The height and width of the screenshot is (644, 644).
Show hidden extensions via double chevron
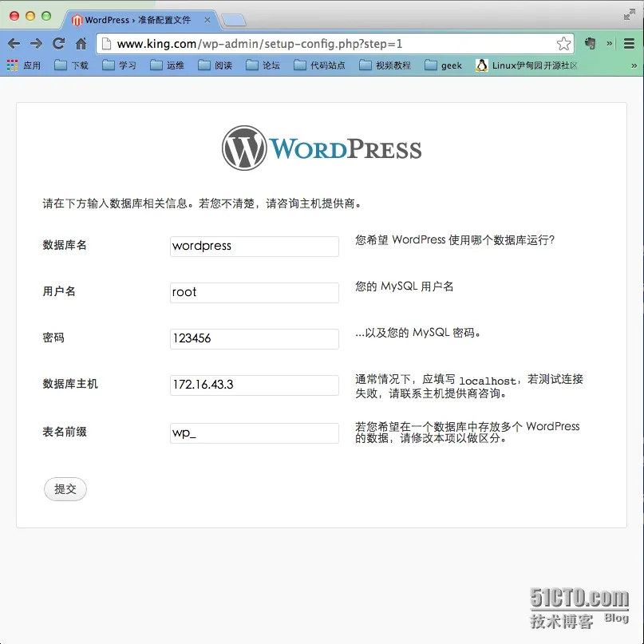[610, 44]
